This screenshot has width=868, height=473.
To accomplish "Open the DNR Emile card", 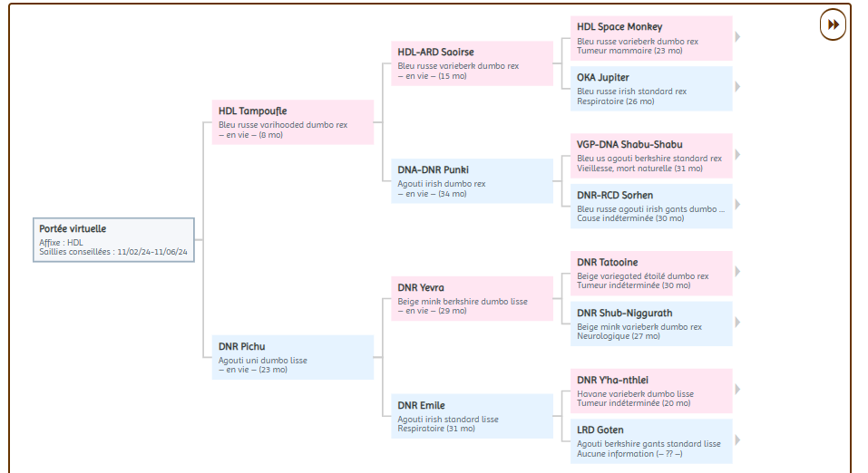I will coord(472,416).
